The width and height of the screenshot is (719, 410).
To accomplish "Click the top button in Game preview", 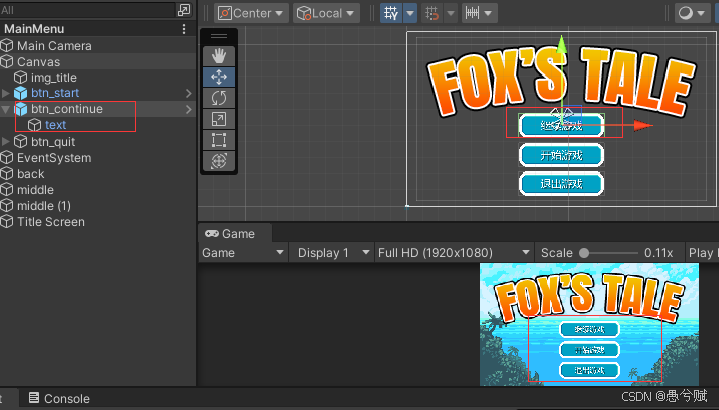I will (589, 329).
